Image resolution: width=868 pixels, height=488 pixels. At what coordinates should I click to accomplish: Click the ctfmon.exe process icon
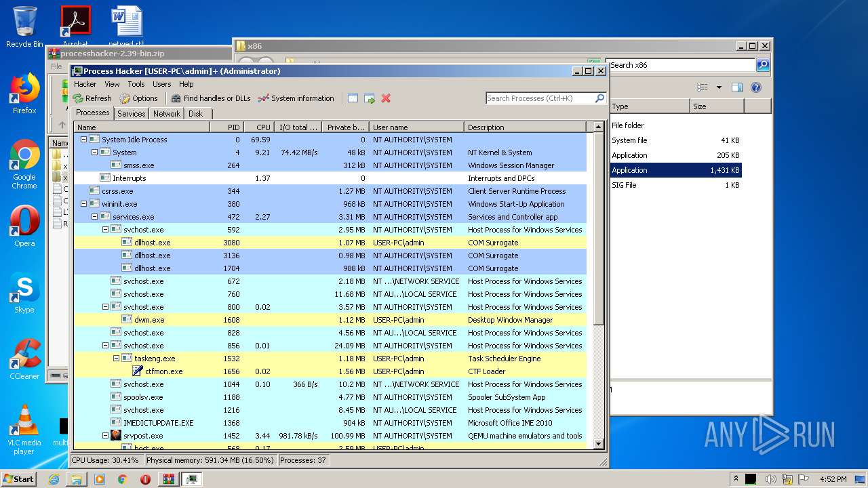pos(137,371)
